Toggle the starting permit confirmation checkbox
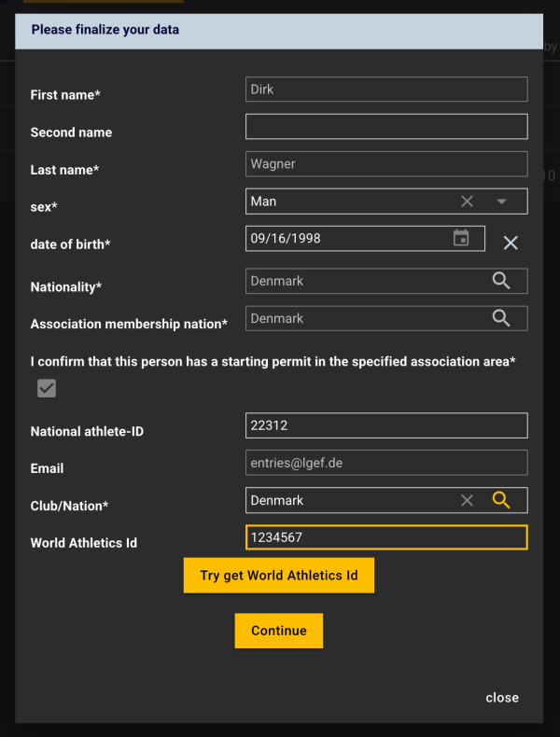560x737 pixels. click(47, 388)
